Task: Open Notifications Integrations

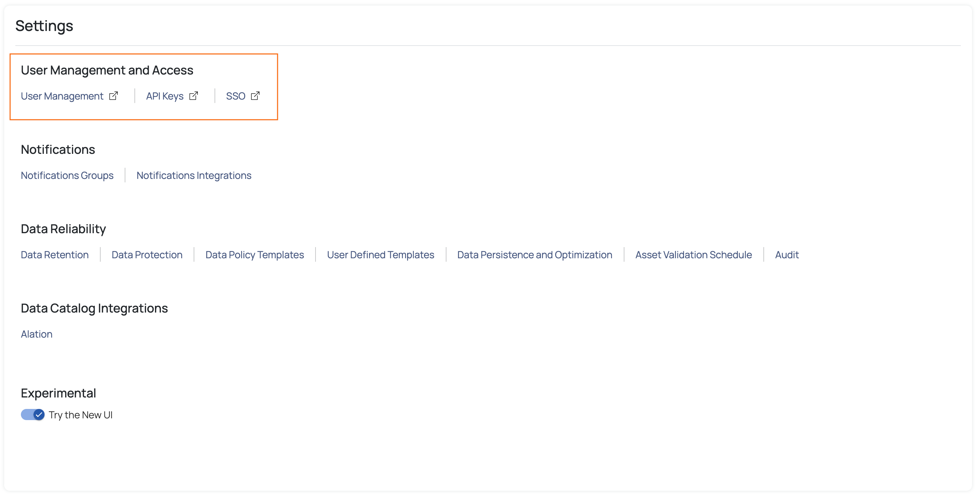Action: pyautogui.click(x=194, y=175)
